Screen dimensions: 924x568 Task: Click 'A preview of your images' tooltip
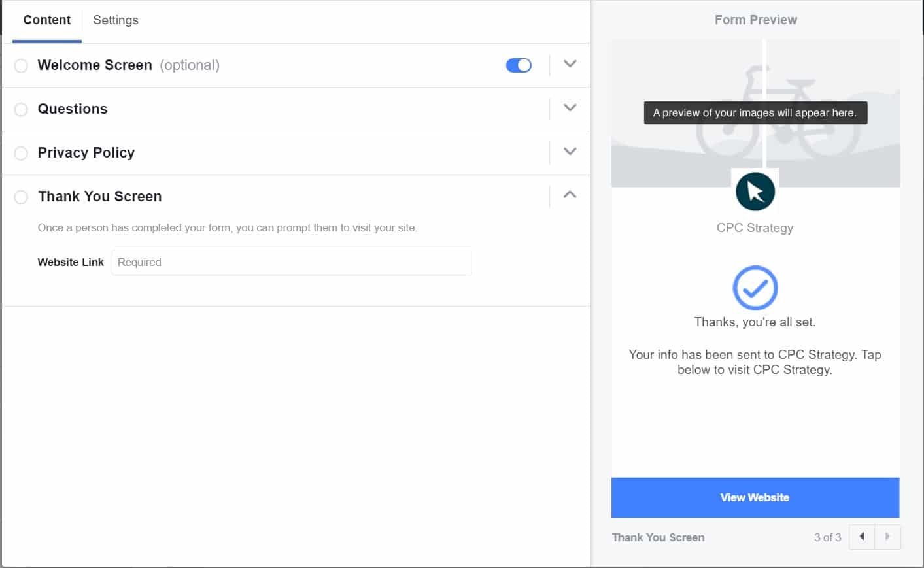pos(755,112)
